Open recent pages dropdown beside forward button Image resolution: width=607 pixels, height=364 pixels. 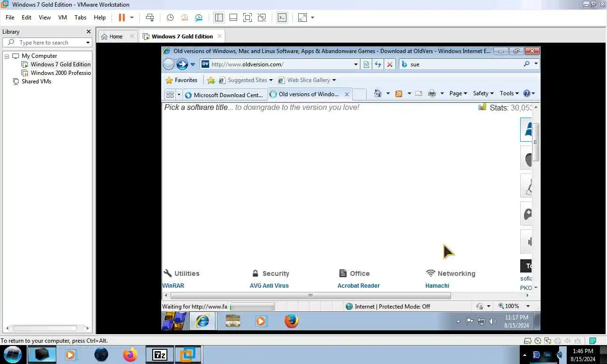pyautogui.click(x=193, y=64)
